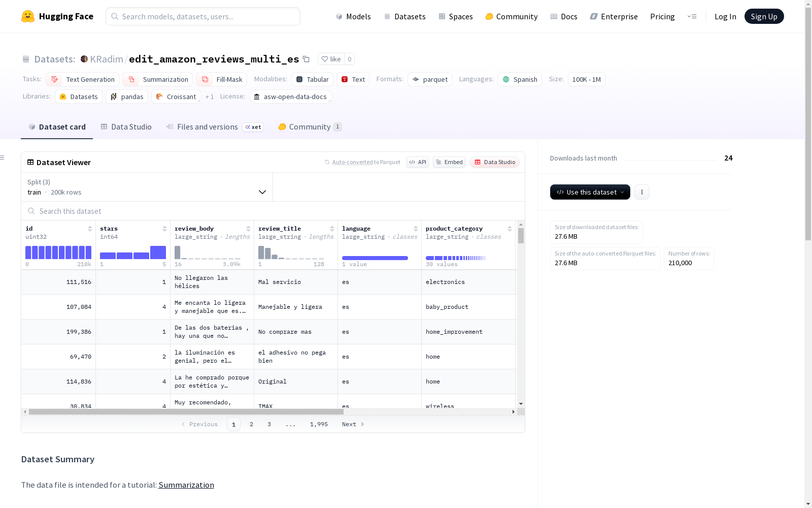Click the table horizontal scrollbar
This screenshot has height=508, width=812.
click(186, 411)
